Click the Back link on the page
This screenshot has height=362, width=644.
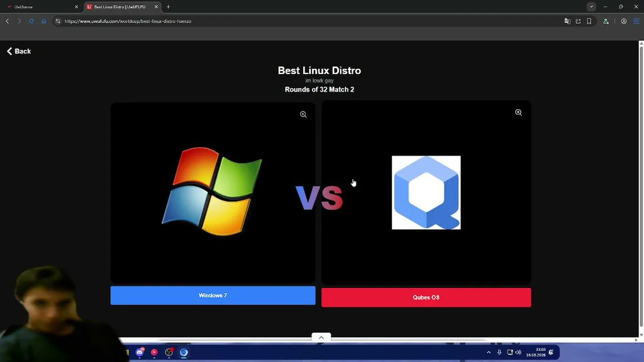[x=19, y=51]
